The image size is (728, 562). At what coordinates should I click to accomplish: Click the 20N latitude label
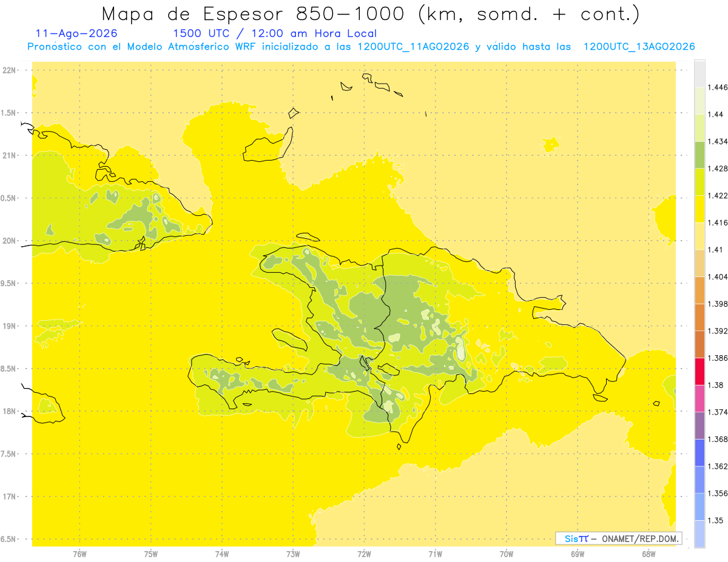(9, 241)
